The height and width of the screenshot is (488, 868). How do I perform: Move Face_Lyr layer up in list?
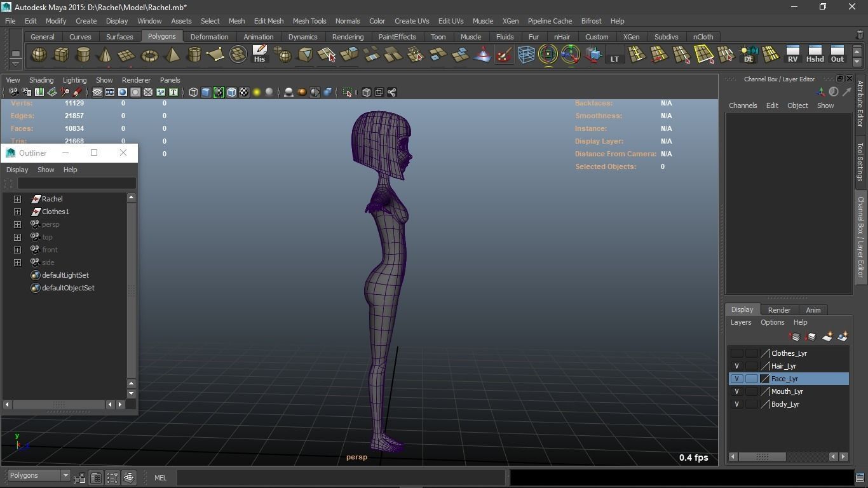(795, 337)
